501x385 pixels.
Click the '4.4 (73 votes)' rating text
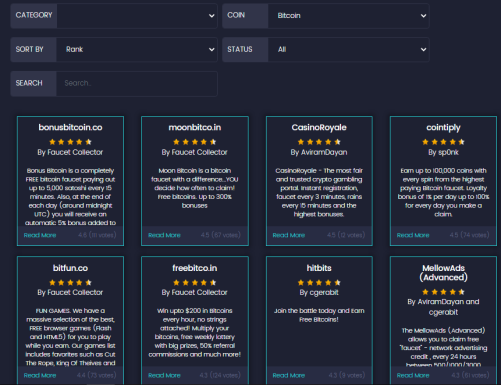point(97,376)
